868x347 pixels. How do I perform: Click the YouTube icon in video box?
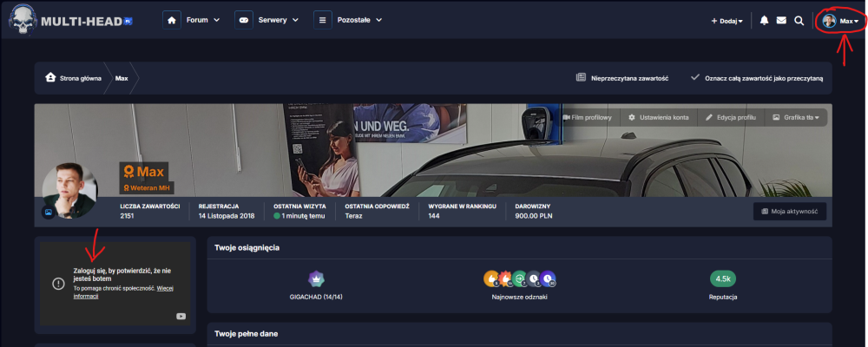pos(180,317)
